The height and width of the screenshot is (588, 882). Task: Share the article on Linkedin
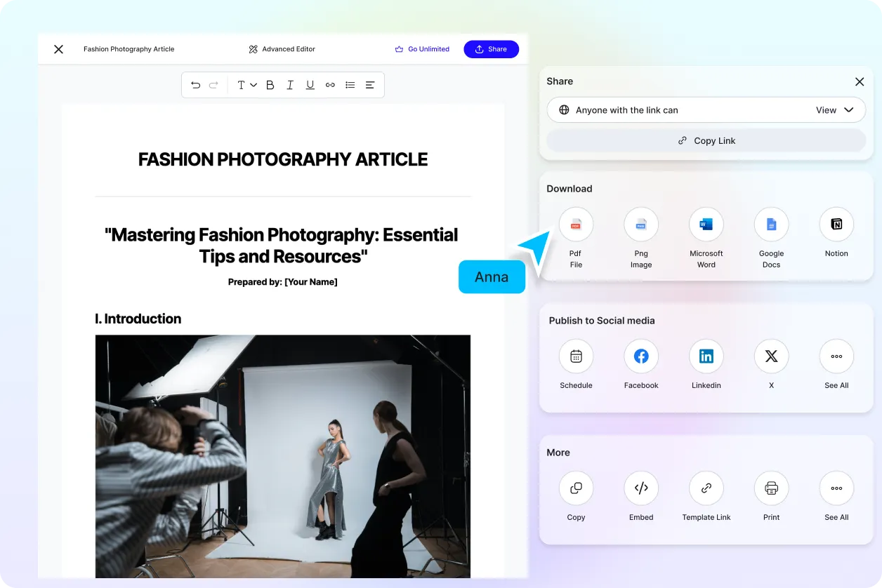(706, 356)
